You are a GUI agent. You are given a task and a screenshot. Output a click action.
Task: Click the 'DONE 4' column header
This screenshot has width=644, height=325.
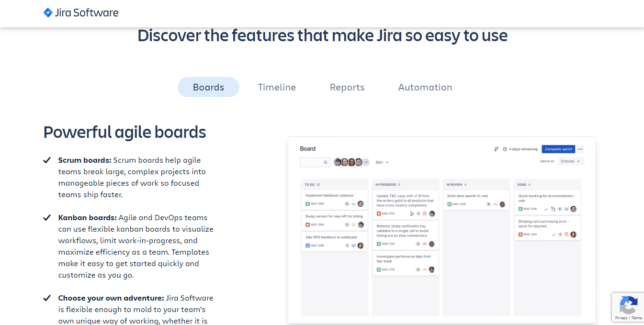524,184
